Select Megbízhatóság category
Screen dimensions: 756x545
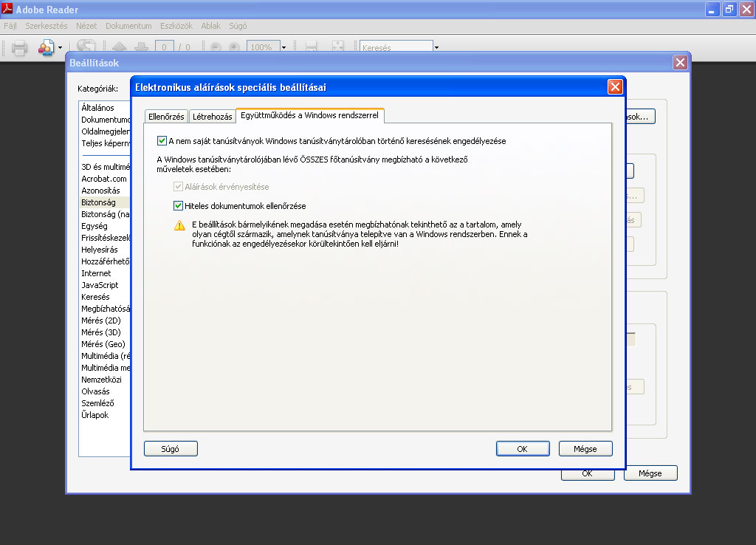coord(106,309)
